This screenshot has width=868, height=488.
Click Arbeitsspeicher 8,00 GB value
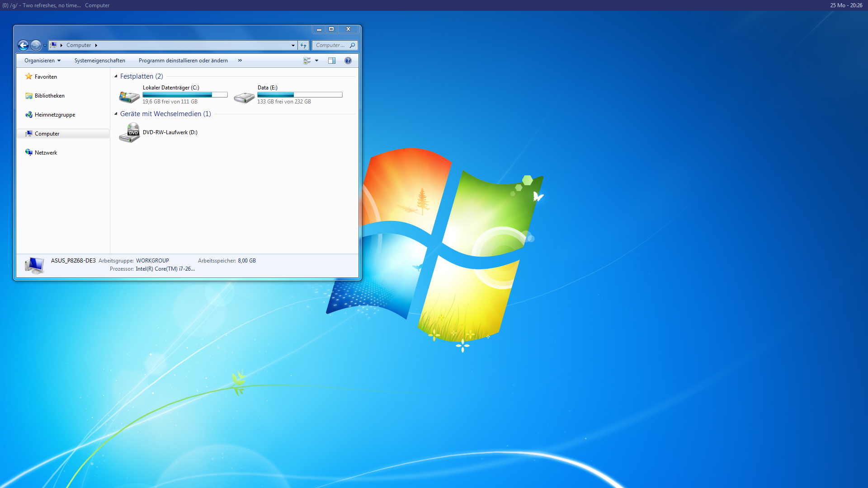tap(247, 261)
